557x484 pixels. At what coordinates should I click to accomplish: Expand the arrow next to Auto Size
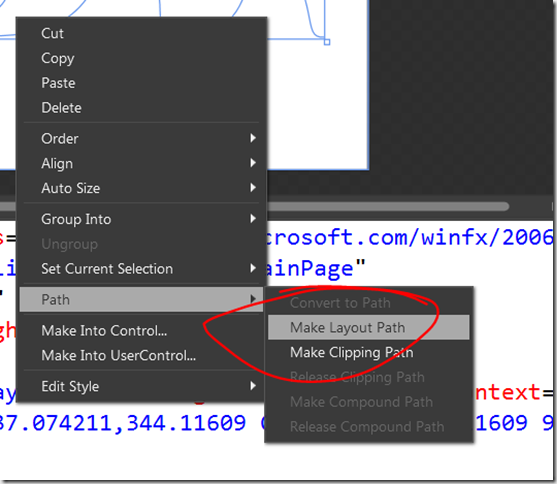pos(253,187)
